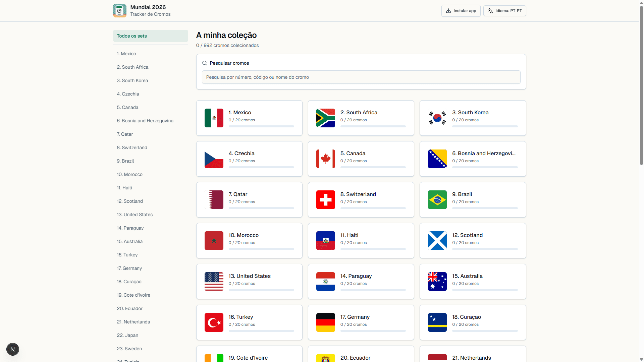Click the Switzerland card progress bar
Screen dimensions: 644x362
(373, 208)
